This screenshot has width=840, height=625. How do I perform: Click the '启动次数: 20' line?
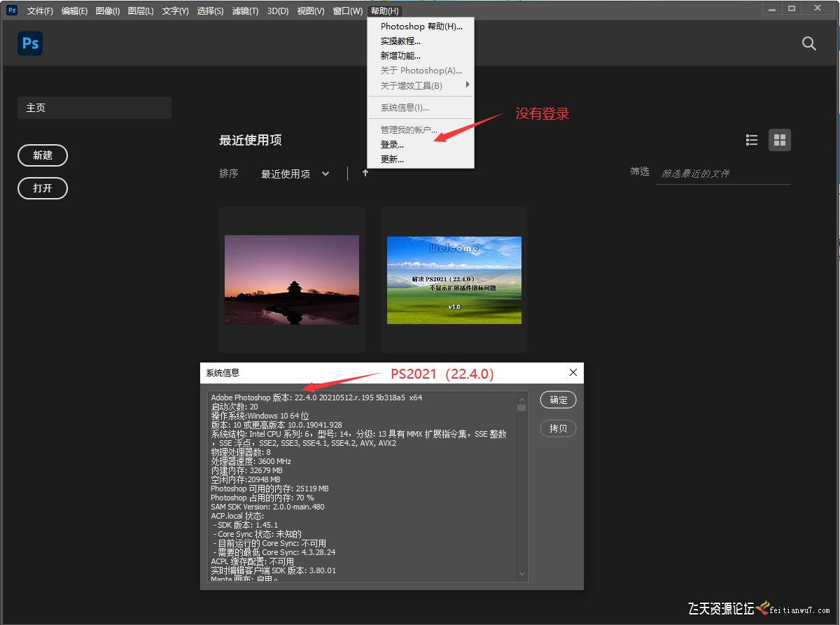click(234, 407)
